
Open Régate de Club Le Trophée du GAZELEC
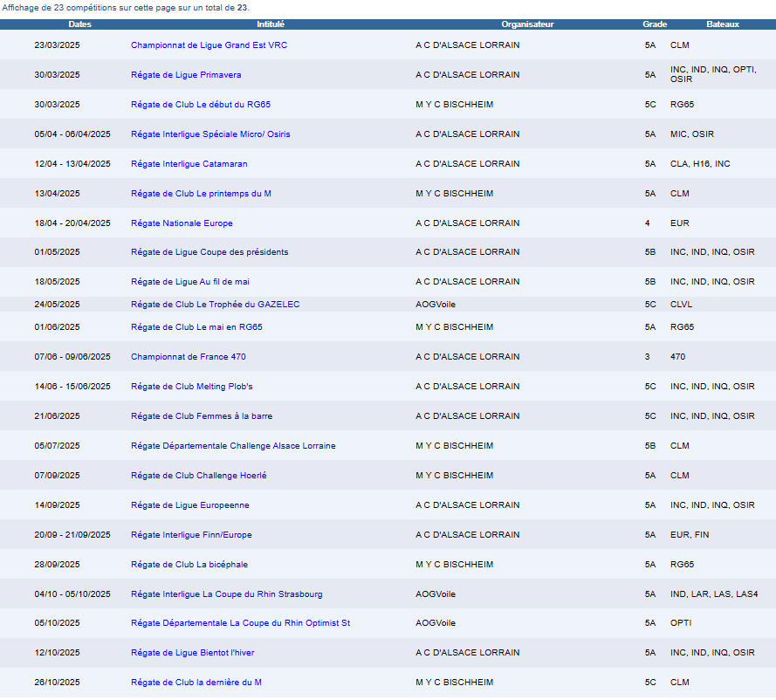(x=215, y=305)
